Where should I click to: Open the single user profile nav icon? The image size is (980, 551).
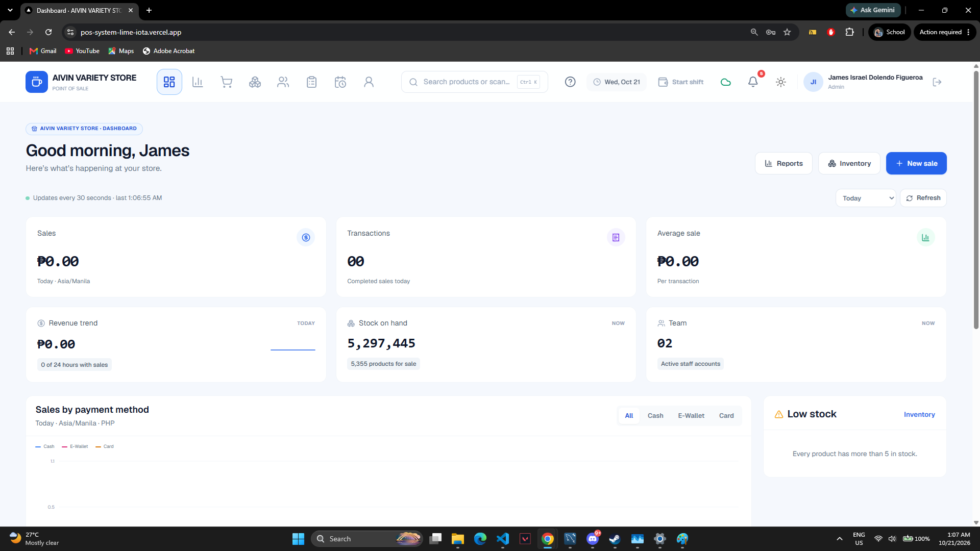coord(369,82)
